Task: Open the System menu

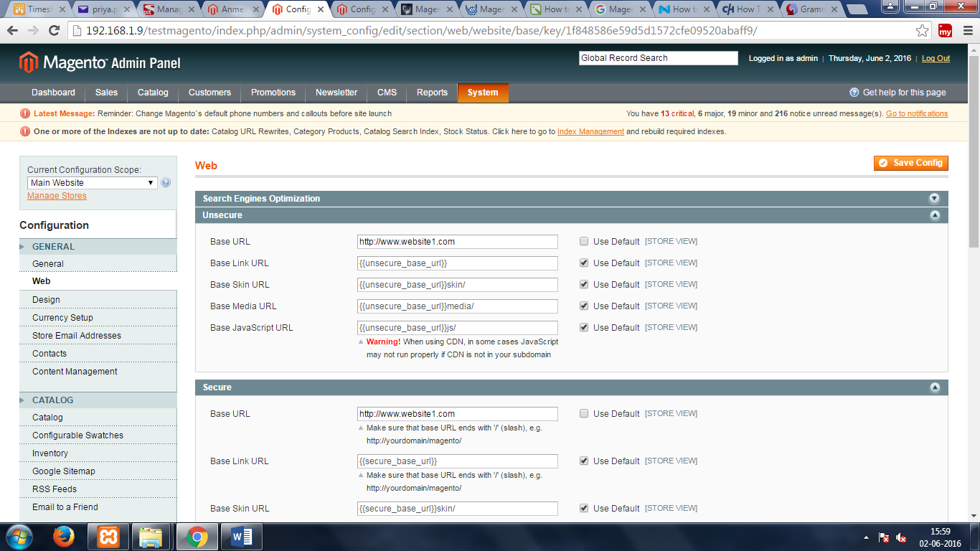Action: (483, 93)
